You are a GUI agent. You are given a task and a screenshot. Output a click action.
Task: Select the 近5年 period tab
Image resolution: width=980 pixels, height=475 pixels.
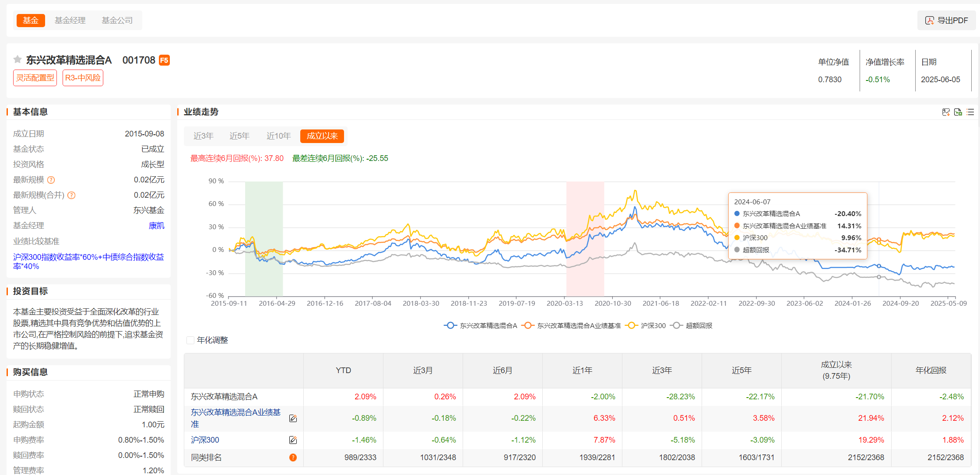(x=239, y=136)
